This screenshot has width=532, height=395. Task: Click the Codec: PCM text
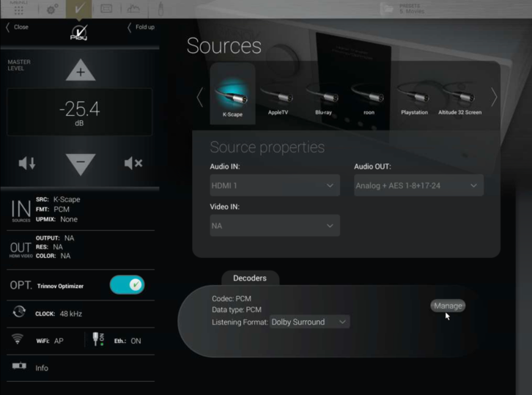click(x=232, y=298)
